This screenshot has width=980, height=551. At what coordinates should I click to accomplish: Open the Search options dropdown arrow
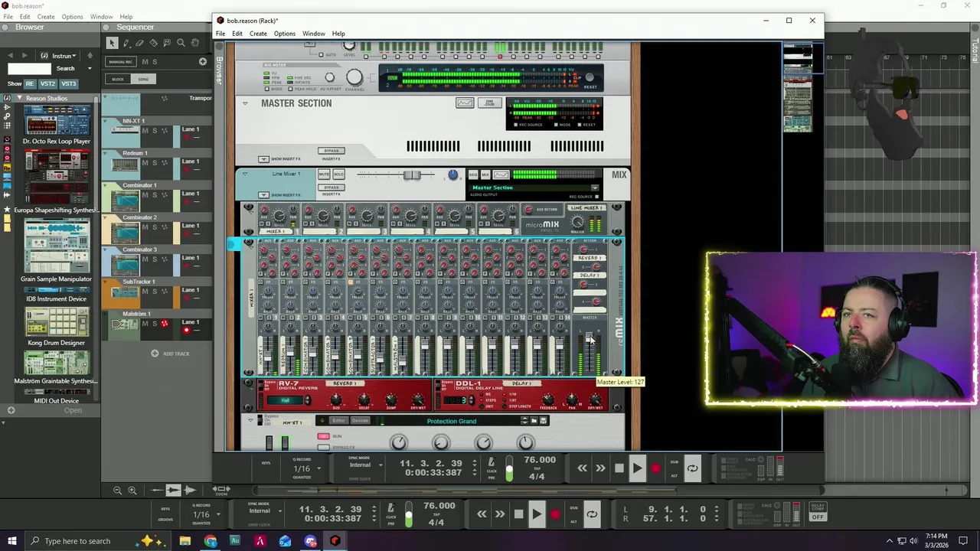(x=90, y=68)
